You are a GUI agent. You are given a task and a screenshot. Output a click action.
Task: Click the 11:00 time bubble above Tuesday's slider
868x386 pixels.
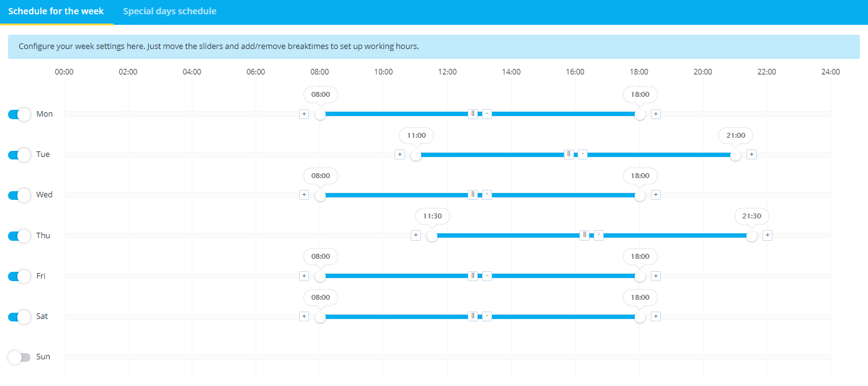416,135
